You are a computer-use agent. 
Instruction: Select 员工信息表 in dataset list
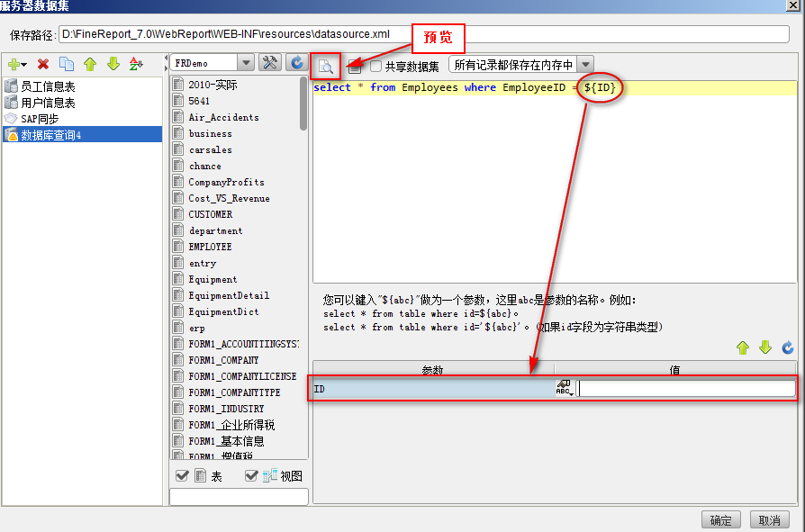(x=48, y=86)
